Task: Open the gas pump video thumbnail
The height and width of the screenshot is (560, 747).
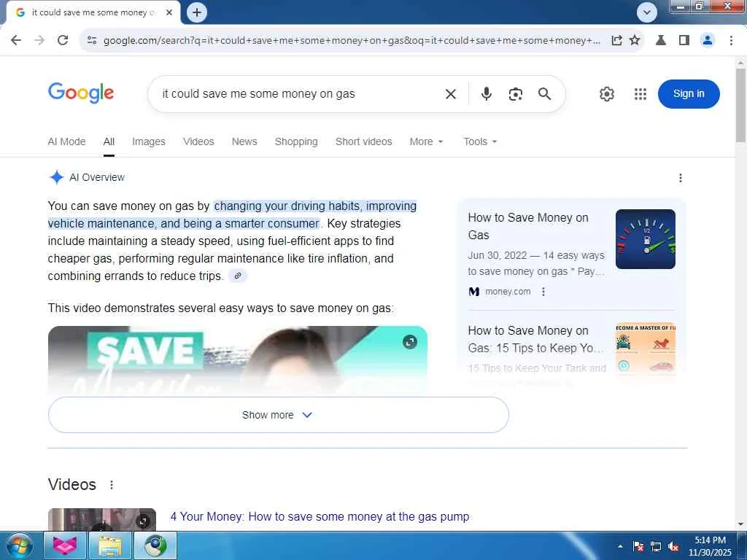Action: pyautogui.click(x=102, y=519)
